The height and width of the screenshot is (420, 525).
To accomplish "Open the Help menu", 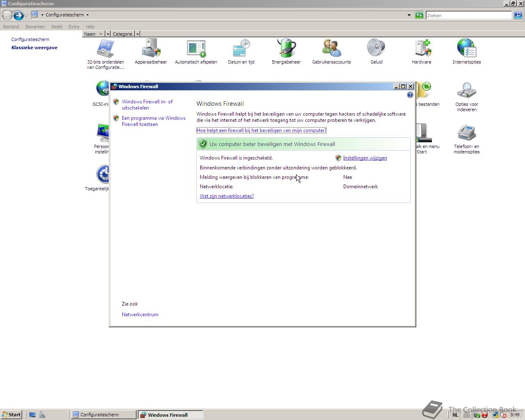I will [x=90, y=27].
